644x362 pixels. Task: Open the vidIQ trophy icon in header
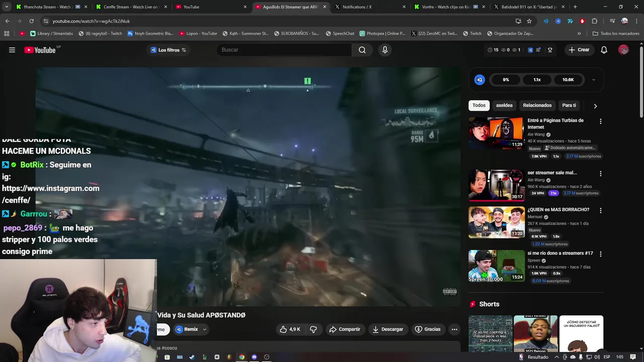point(550,50)
